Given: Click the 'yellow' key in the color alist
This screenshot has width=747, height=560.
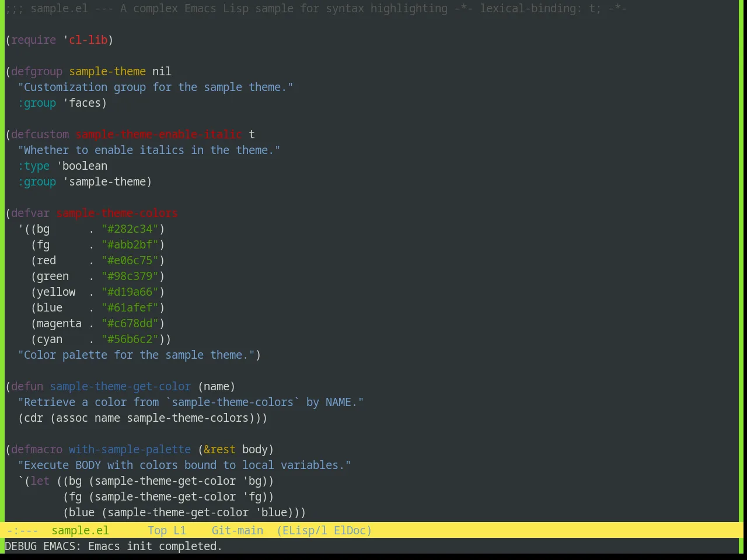Looking at the screenshot, I should click(x=56, y=292).
